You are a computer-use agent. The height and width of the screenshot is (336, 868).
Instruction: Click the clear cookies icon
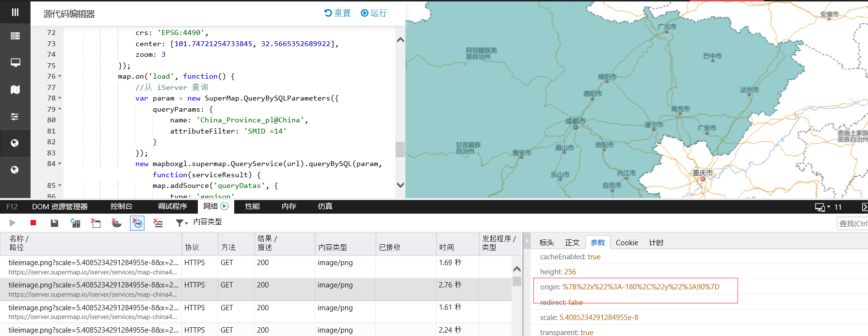point(116,223)
